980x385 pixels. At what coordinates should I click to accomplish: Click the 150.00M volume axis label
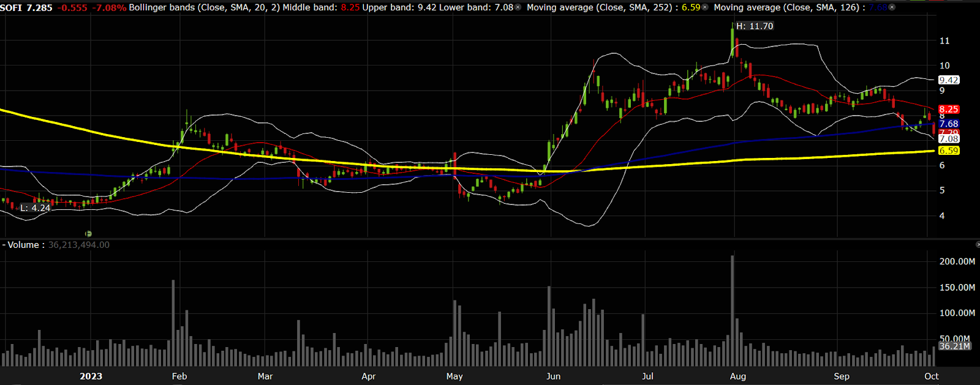[x=957, y=287]
